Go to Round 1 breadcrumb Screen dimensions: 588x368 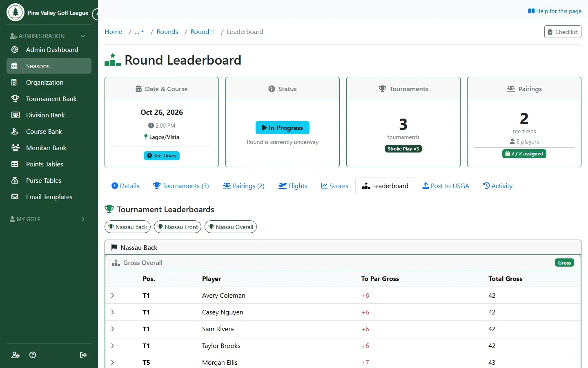[202, 31]
